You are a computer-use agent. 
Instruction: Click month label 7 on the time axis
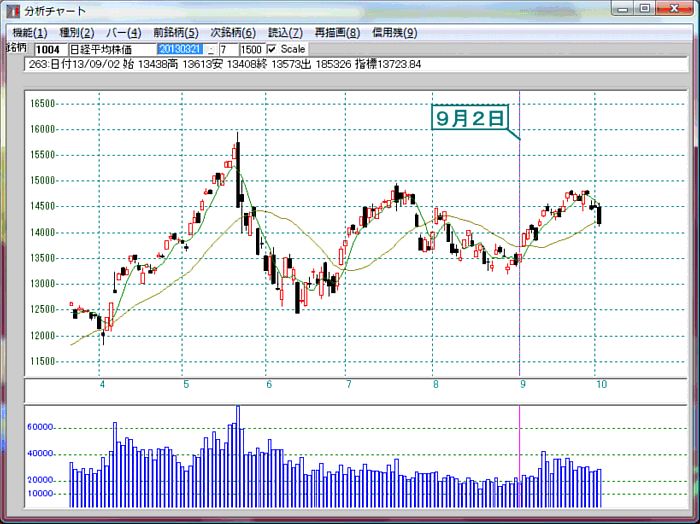(x=349, y=384)
